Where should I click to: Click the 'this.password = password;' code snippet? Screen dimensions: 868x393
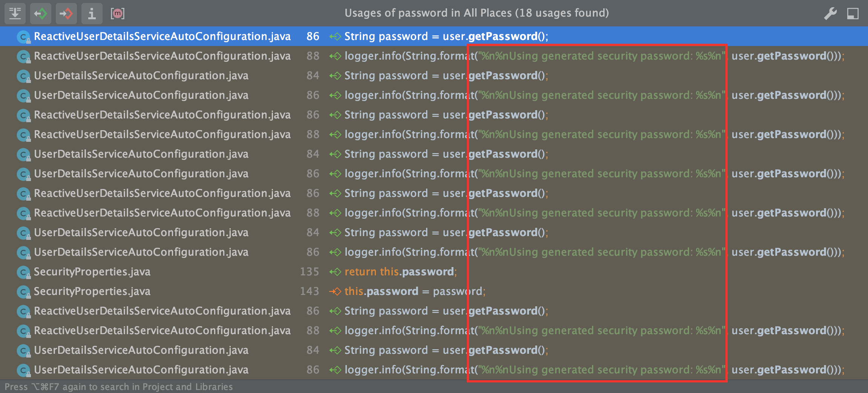coord(415,292)
